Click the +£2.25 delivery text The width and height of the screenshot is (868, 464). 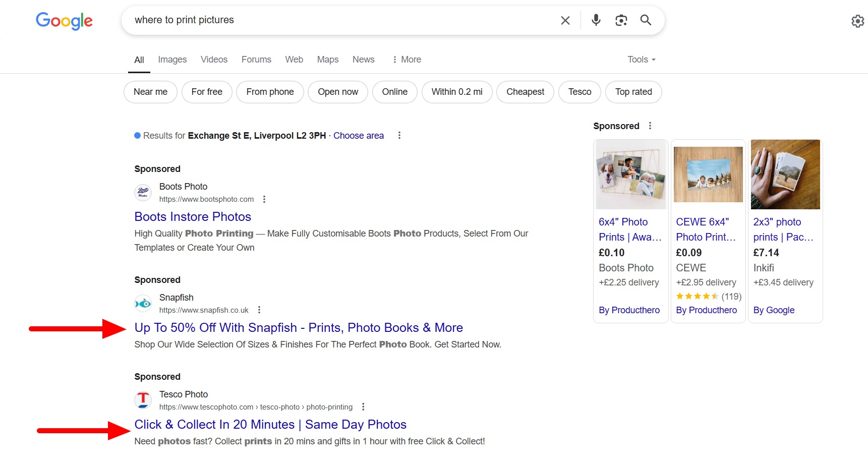[x=629, y=282]
